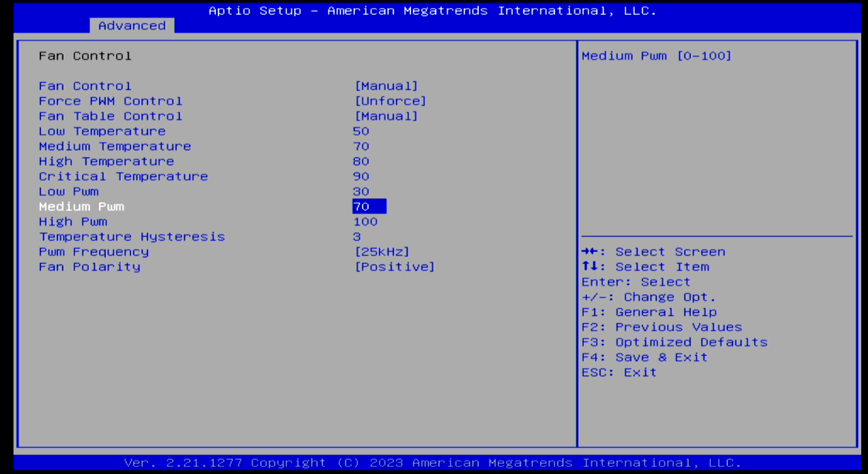Click the Low Pwm value 30
The image size is (868, 474).
tap(361, 191)
